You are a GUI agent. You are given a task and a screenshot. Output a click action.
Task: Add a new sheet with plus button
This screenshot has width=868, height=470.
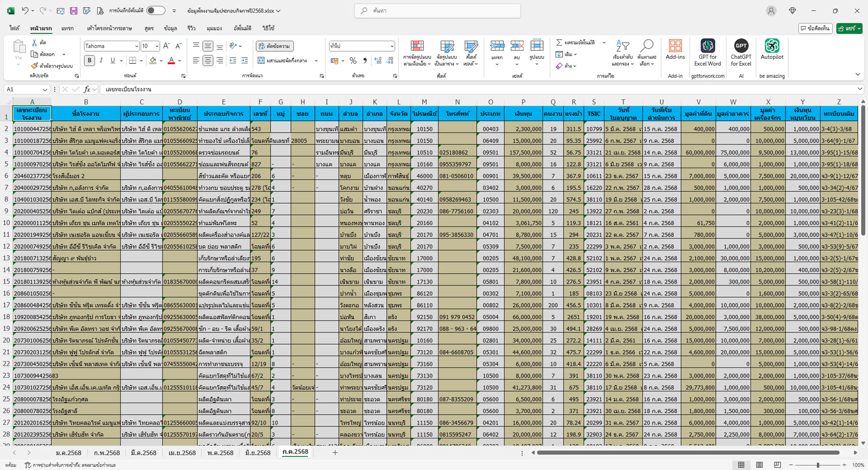point(335,452)
